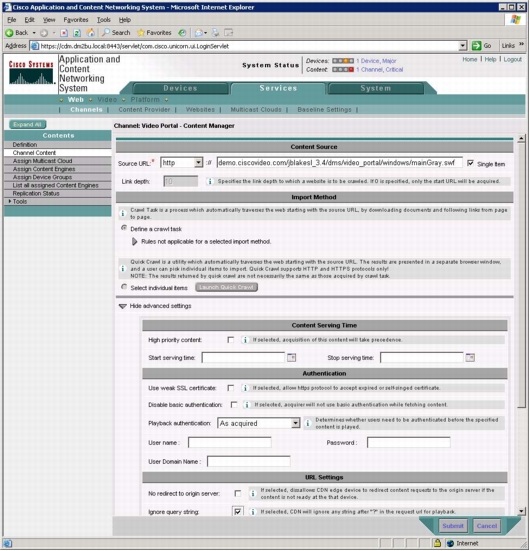The image size is (530, 551).
Task: Click the History icon in the toolbar
Action: (x=182, y=33)
